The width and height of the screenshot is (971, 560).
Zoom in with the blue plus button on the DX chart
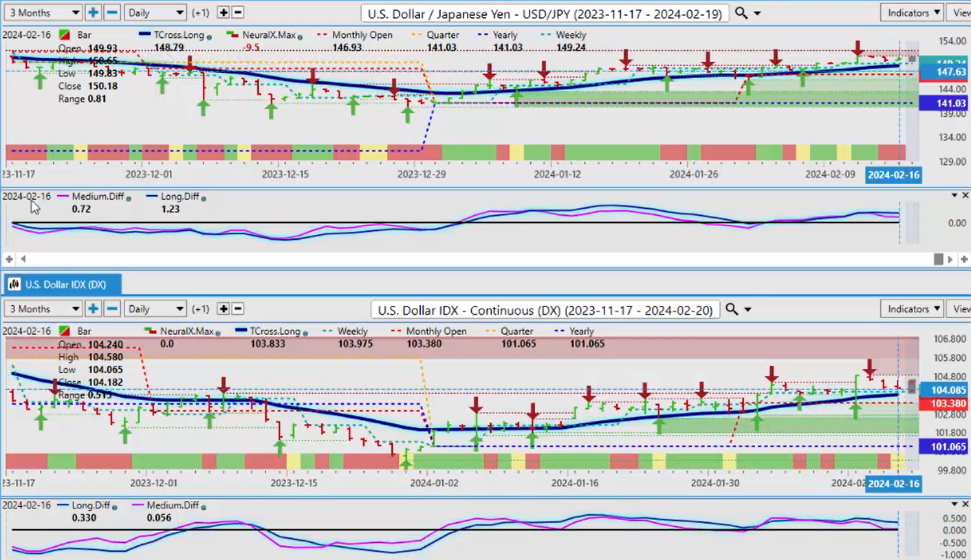pyautogui.click(x=94, y=309)
